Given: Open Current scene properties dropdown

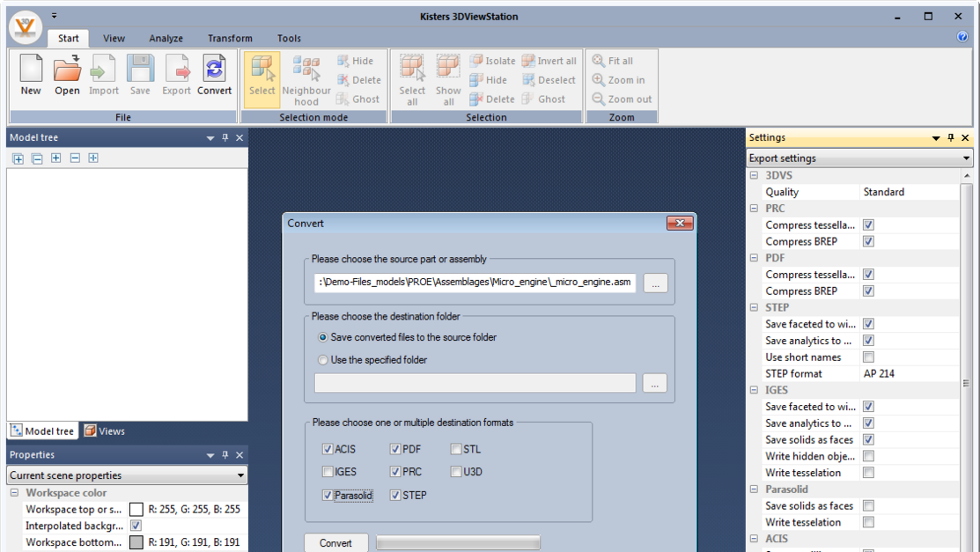Looking at the screenshot, I should 127,475.
